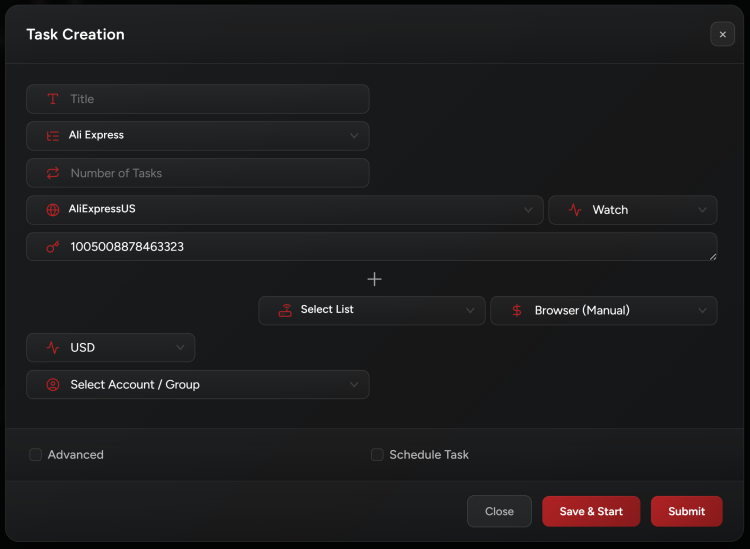
Task: Tick the Schedule Task checkbox
Action: [377, 455]
